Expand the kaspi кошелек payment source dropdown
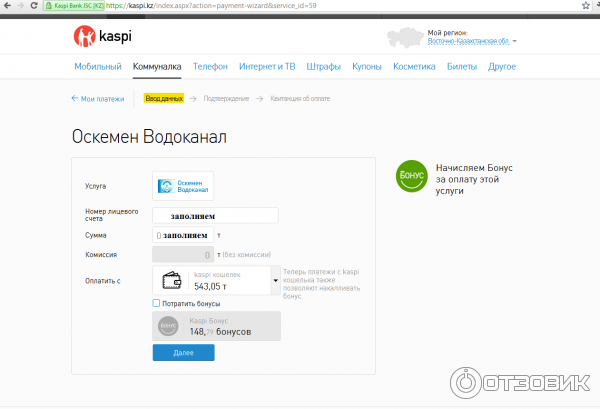The image size is (600, 409). click(275, 281)
